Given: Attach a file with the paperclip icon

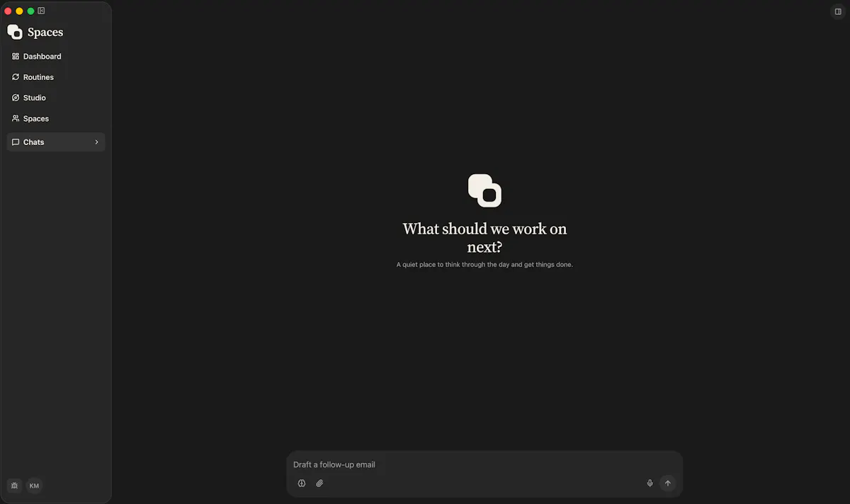Looking at the screenshot, I should point(319,483).
